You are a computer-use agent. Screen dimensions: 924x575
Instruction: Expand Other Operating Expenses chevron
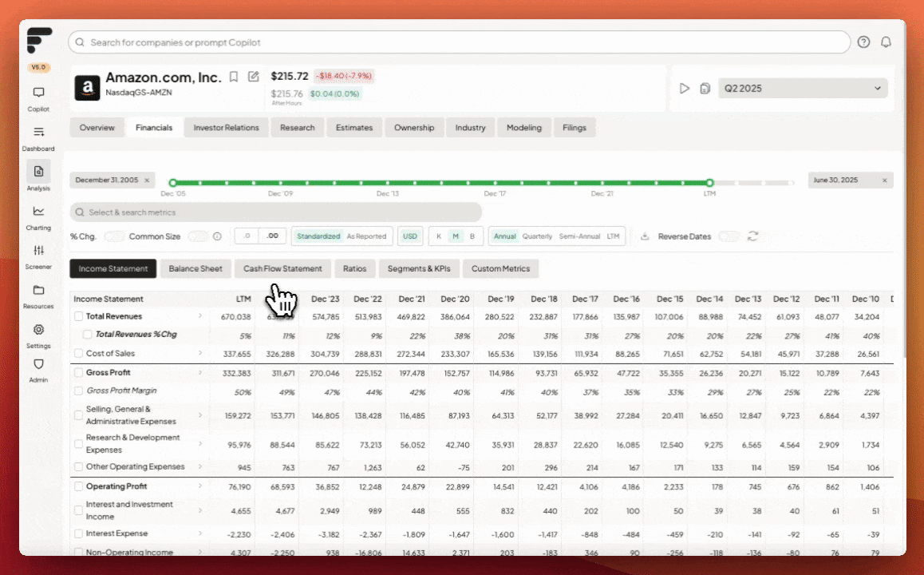[x=200, y=466]
